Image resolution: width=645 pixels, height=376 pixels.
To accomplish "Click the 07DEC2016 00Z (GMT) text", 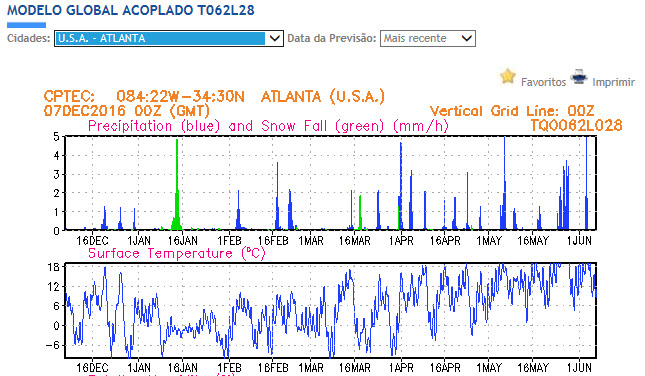I will click(127, 111).
